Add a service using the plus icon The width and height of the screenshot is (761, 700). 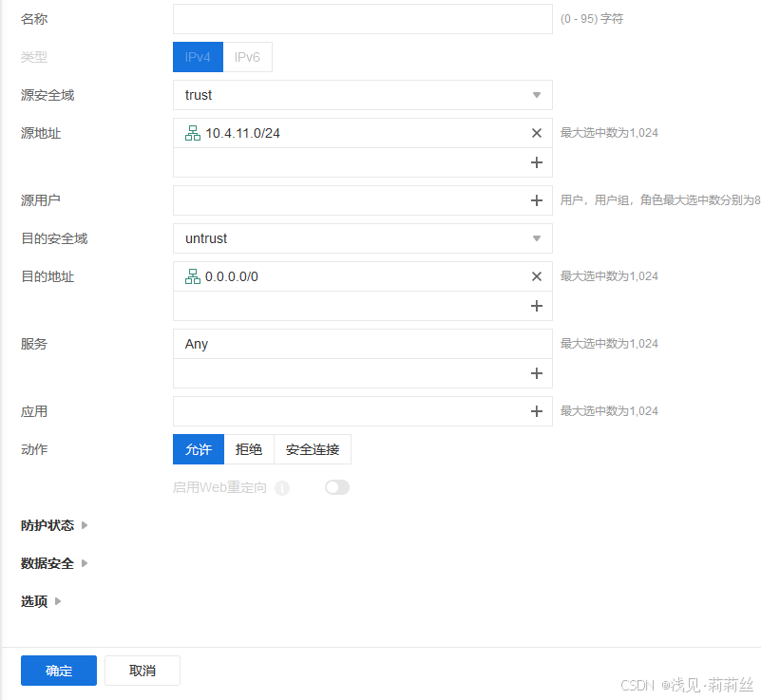(x=536, y=373)
